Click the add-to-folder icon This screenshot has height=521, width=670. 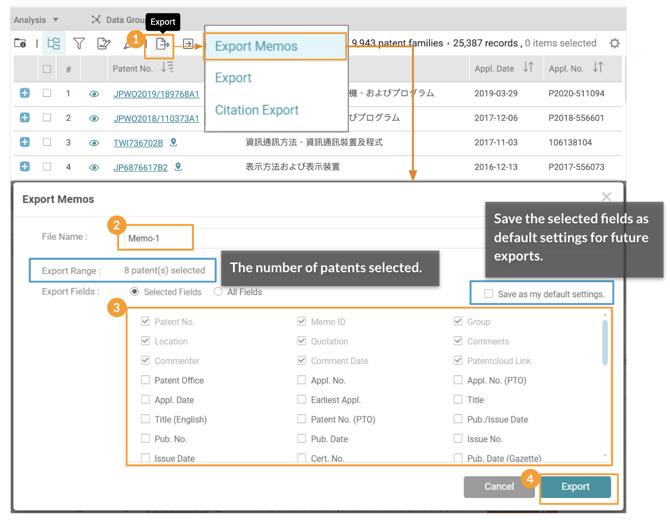[21, 44]
